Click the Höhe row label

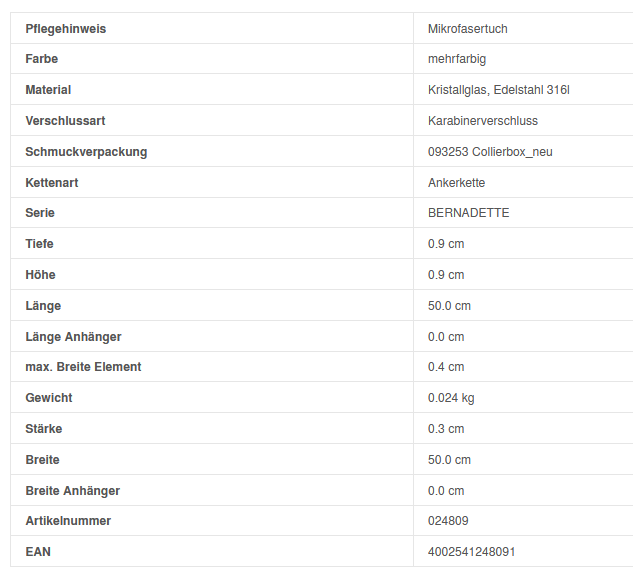point(40,275)
